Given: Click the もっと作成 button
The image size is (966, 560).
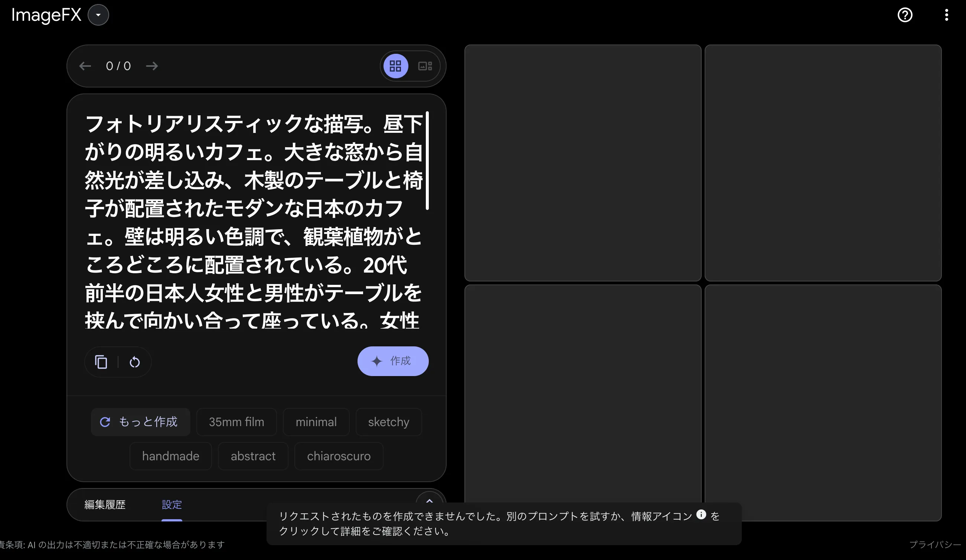Looking at the screenshot, I should coord(140,422).
